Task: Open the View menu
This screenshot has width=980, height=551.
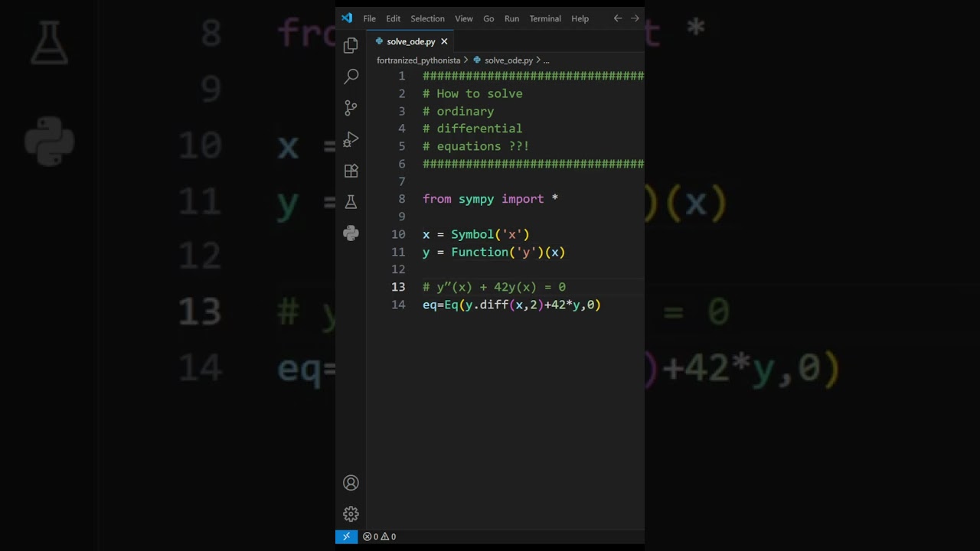Action: 464,18
